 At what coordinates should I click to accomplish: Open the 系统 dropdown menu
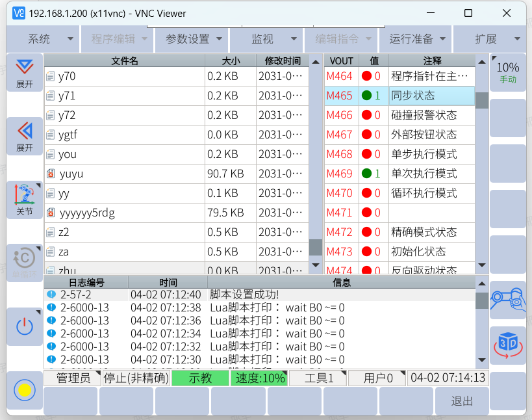coord(43,39)
